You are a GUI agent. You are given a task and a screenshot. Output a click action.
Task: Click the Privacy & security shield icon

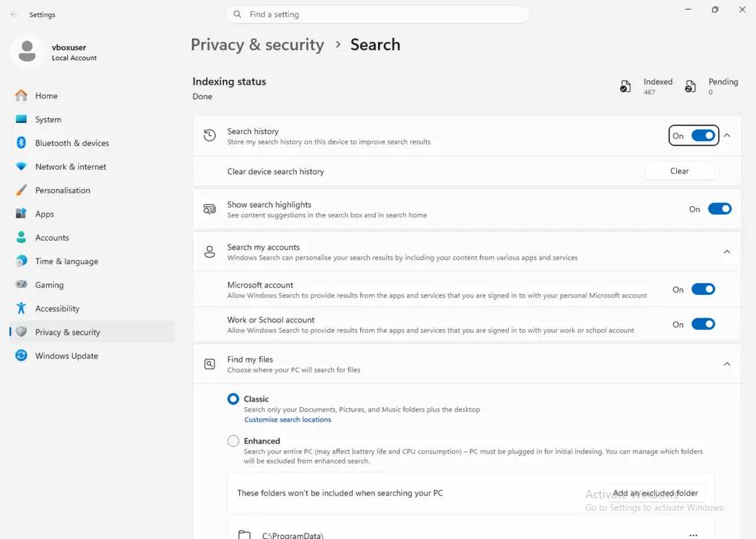tap(21, 331)
